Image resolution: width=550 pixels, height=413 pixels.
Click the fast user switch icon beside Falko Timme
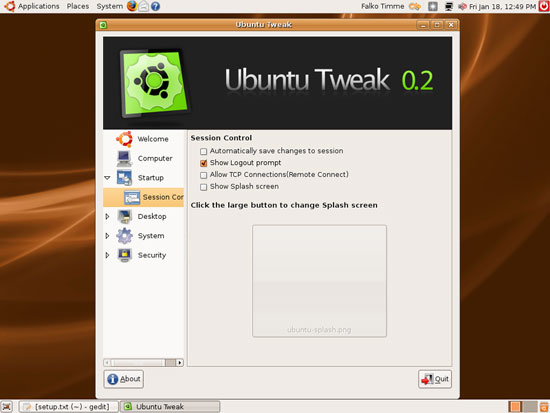click(415, 6)
